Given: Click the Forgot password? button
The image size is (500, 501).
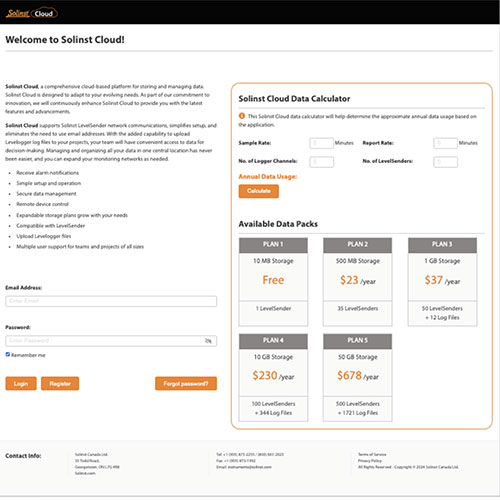Looking at the screenshot, I should [x=186, y=384].
